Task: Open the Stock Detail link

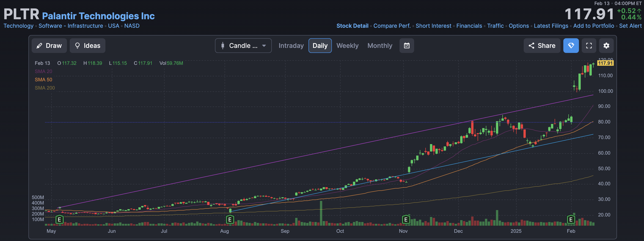Action: (352, 26)
